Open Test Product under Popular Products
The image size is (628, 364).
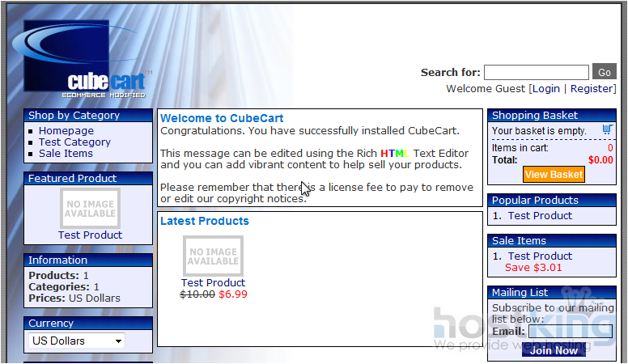coord(540,215)
